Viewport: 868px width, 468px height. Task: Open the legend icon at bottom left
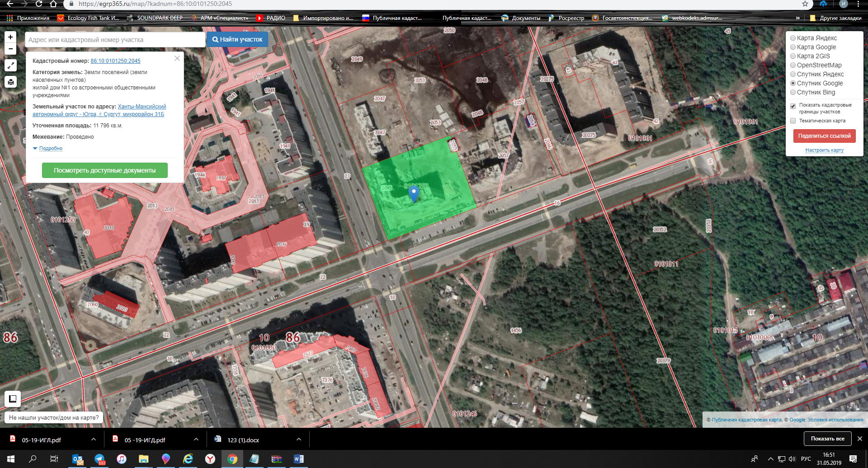click(13, 398)
